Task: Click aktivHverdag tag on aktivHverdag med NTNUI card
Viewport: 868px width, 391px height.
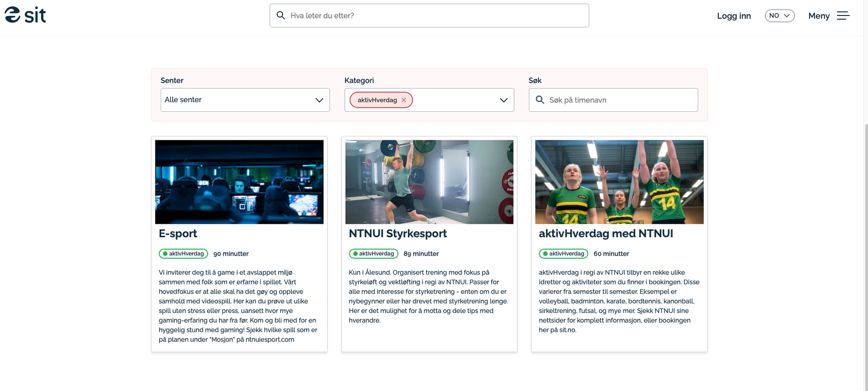Action: [x=563, y=254]
